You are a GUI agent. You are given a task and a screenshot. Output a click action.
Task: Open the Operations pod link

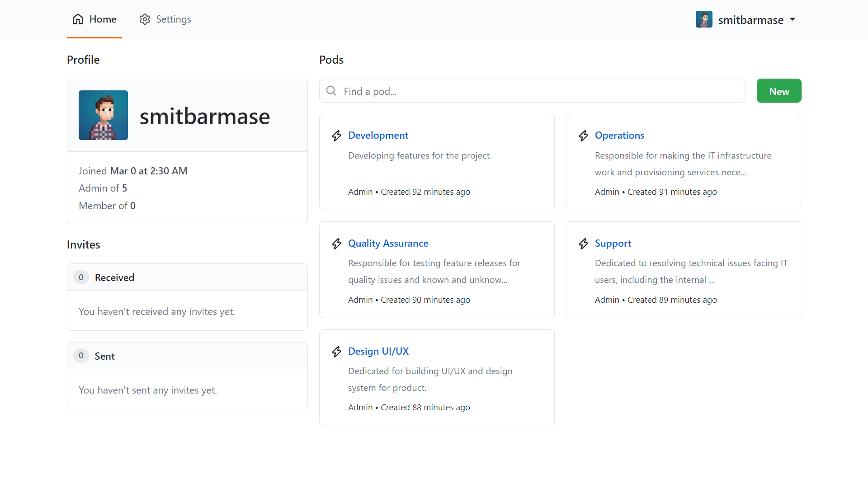[619, 135]
